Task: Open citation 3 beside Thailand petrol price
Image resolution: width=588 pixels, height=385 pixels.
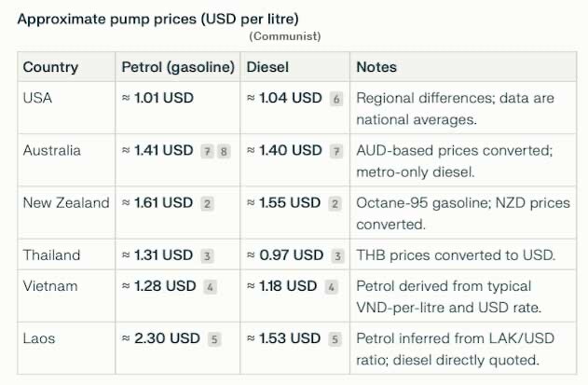Action: tap(207, 256)
